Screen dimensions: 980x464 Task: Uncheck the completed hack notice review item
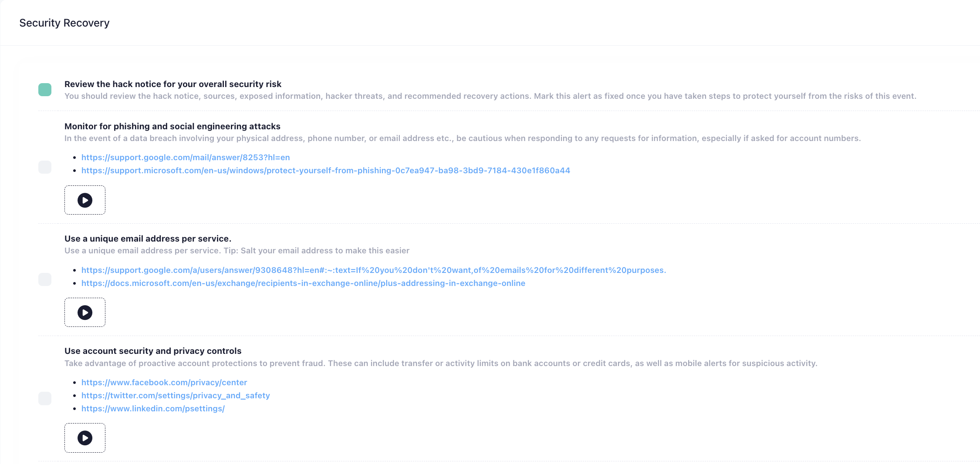pyautogui.click(x=44, y=89)
